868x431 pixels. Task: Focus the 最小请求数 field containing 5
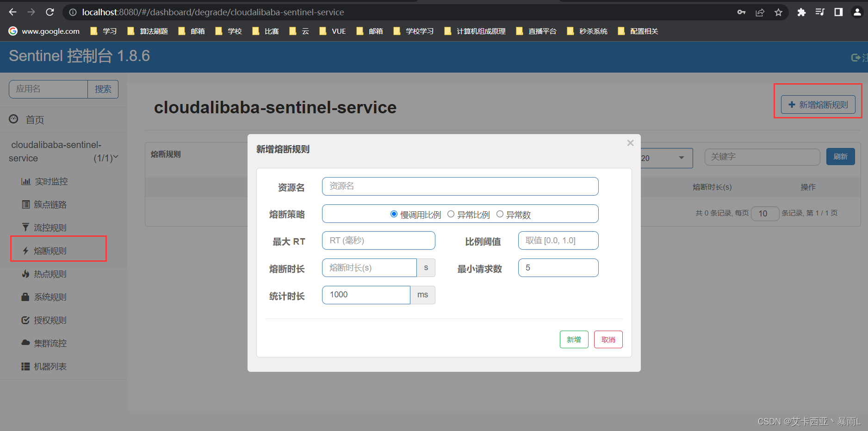coord(558,268)
